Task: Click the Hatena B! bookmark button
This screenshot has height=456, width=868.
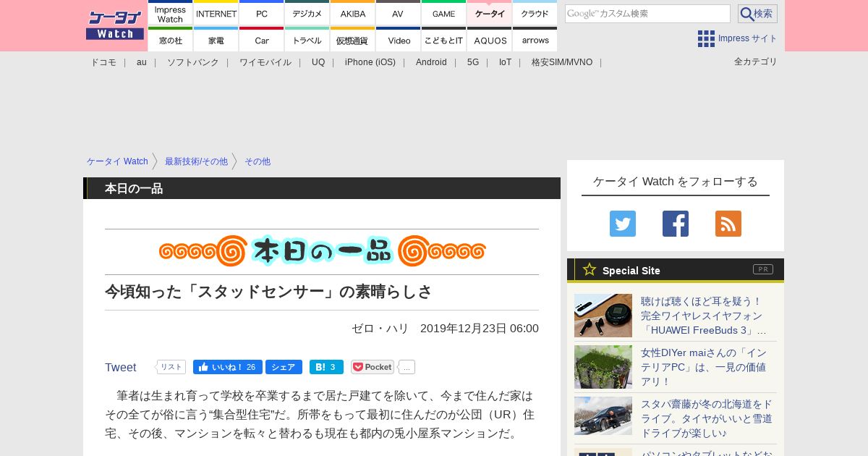Action: point(326,367)
